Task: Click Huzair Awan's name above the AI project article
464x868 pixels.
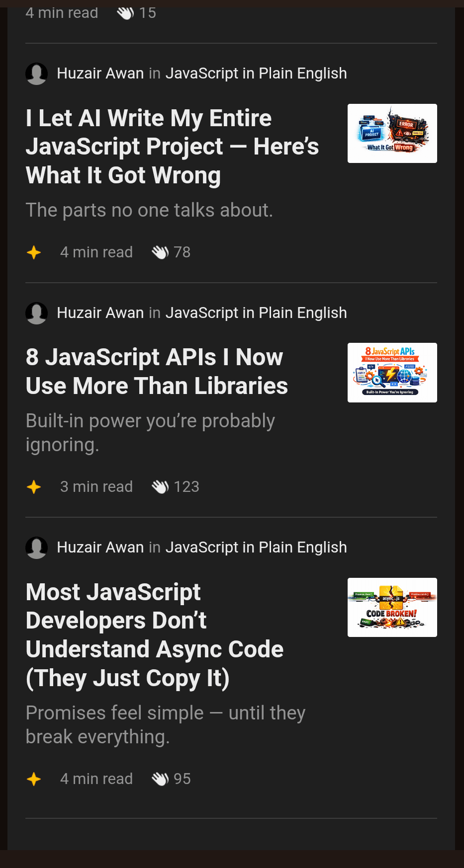Action: click(100, 74)
